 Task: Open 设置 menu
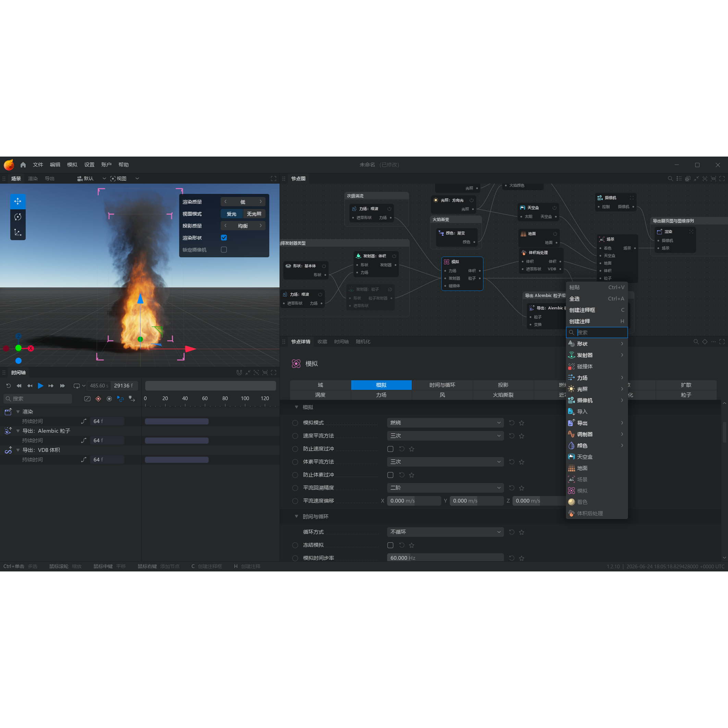click(x=89, y=165)
